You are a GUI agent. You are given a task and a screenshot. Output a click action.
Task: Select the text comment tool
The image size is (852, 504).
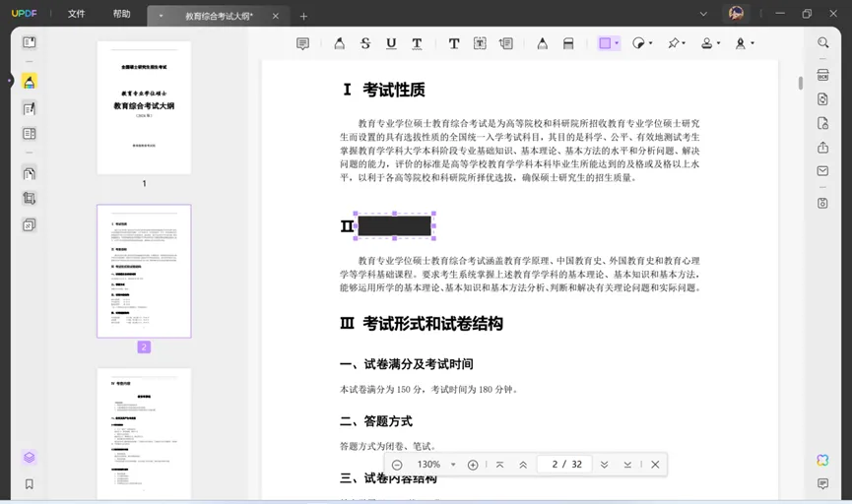click(454, 43)
